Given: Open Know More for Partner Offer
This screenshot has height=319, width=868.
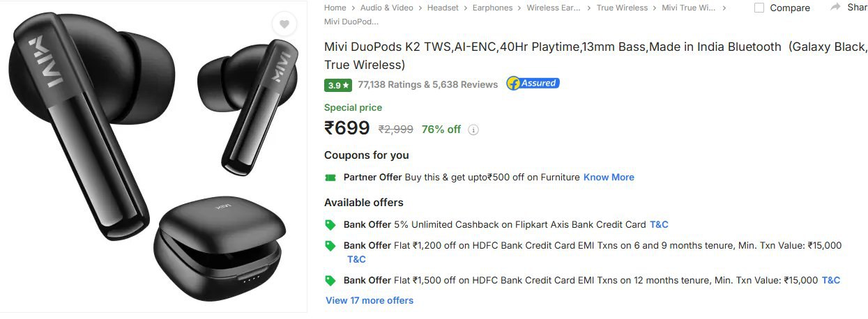Looking at the screenshot, I should [x=609, y=178].
